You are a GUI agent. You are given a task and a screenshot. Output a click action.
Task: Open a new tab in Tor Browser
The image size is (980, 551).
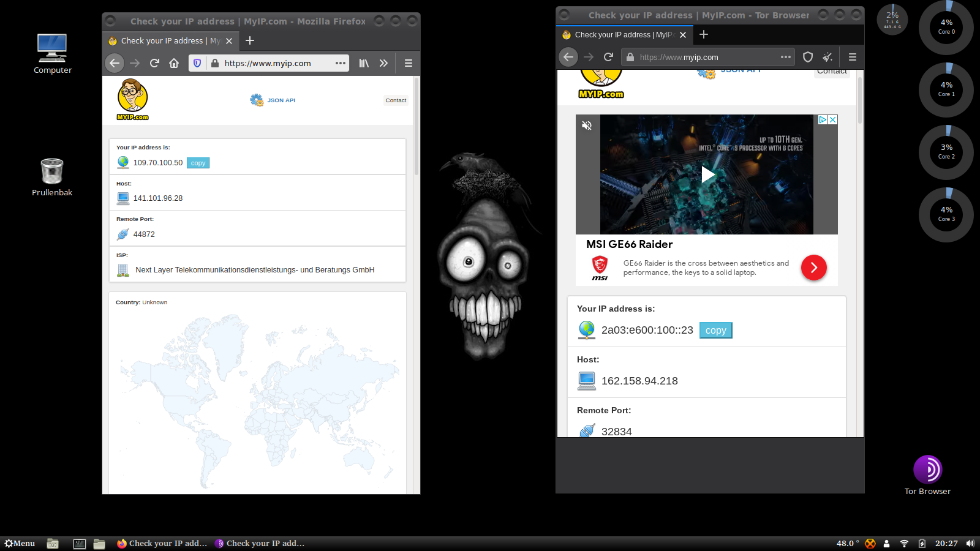tap(704, 34)
